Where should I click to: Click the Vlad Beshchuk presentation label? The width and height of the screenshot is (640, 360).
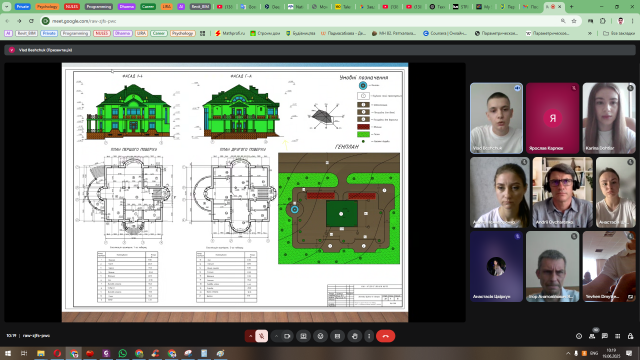pos(45,50)
